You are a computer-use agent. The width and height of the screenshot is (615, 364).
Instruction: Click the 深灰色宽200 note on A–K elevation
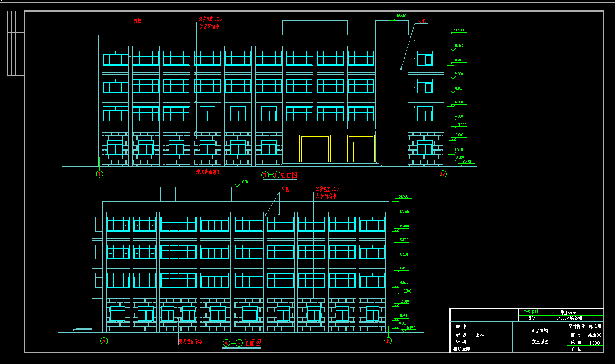tap(328, 189)
